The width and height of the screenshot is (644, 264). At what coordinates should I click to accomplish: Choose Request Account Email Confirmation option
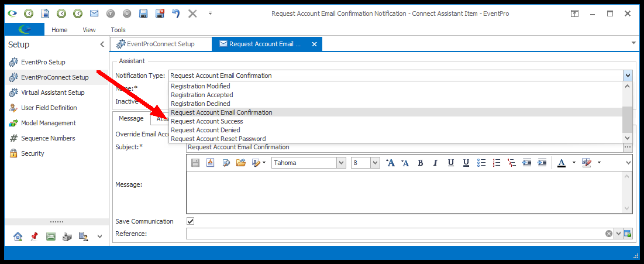221,112
